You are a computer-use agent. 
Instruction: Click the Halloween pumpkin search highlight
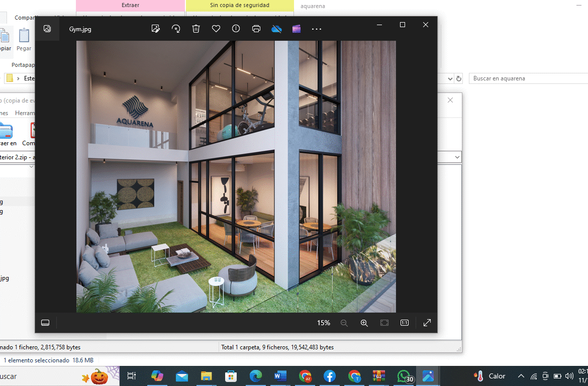click(100, 376)
